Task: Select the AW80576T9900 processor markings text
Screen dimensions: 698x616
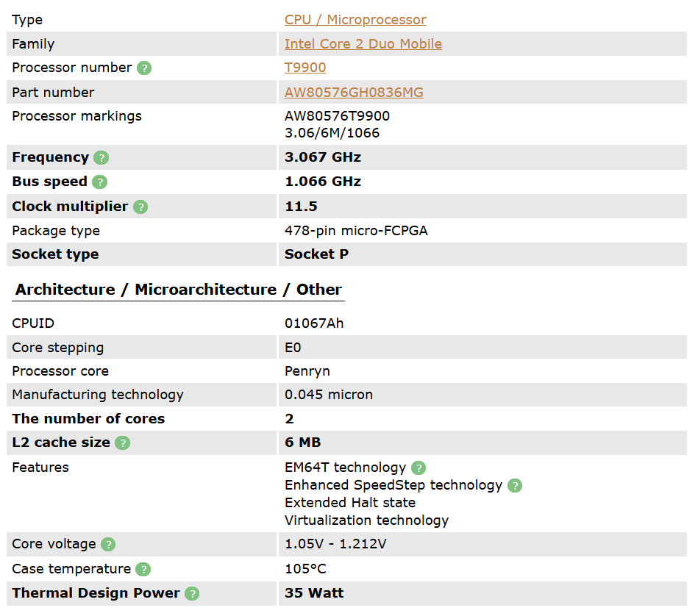Action: (x=337, y=116)
